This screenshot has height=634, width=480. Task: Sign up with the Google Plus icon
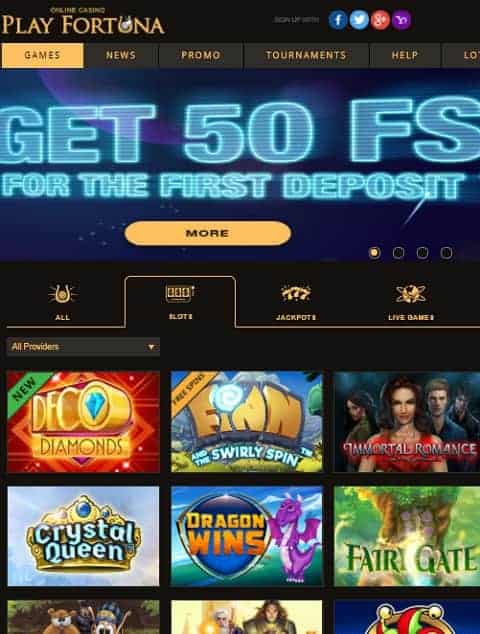pos(380,20)
